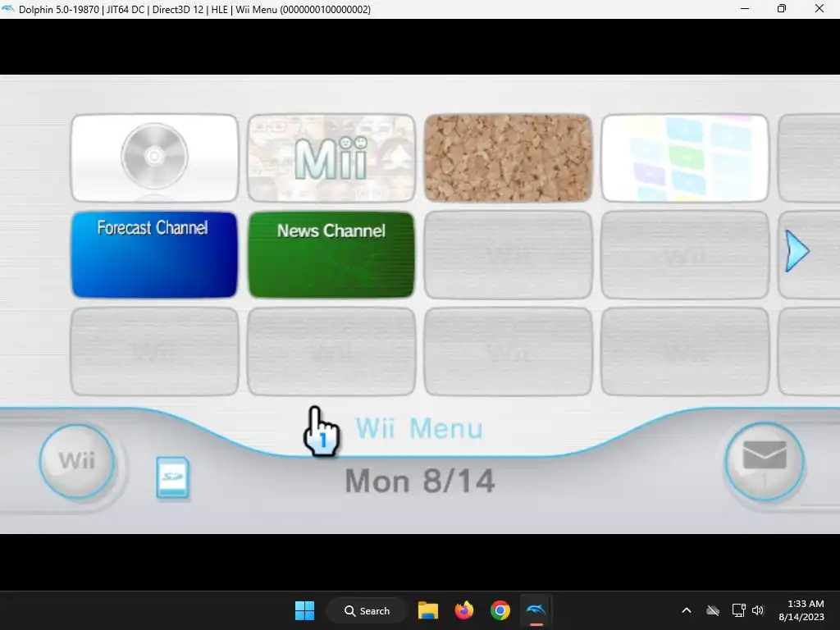
Task: Click the Wii Menu title text
Action: [419, 428]
